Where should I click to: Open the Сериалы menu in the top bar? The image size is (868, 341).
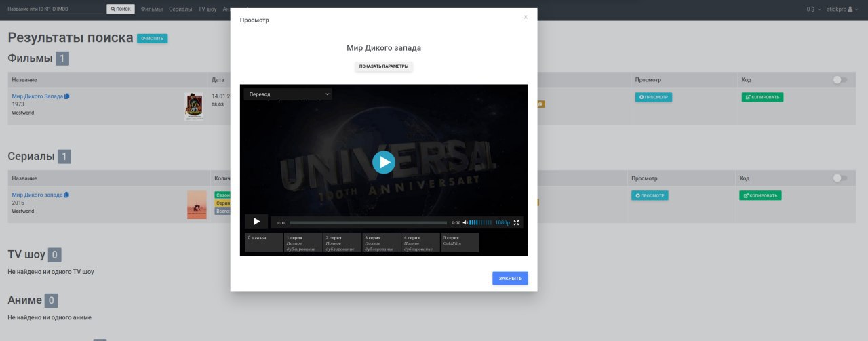[180, 9]
